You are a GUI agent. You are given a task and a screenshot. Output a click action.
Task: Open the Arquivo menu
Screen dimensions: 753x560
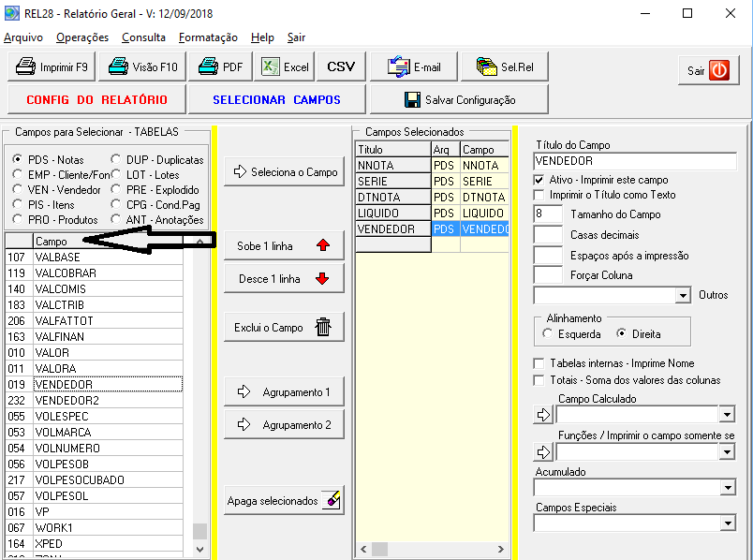23,37
